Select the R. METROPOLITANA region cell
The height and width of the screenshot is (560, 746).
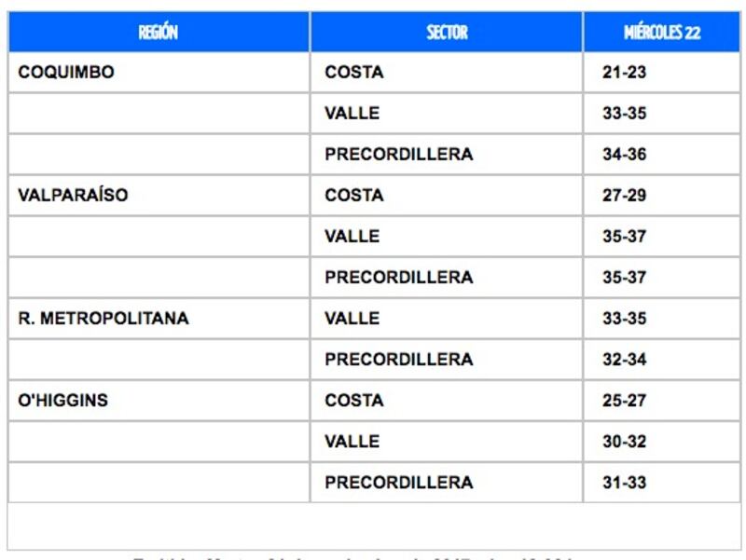coord(159,319)
